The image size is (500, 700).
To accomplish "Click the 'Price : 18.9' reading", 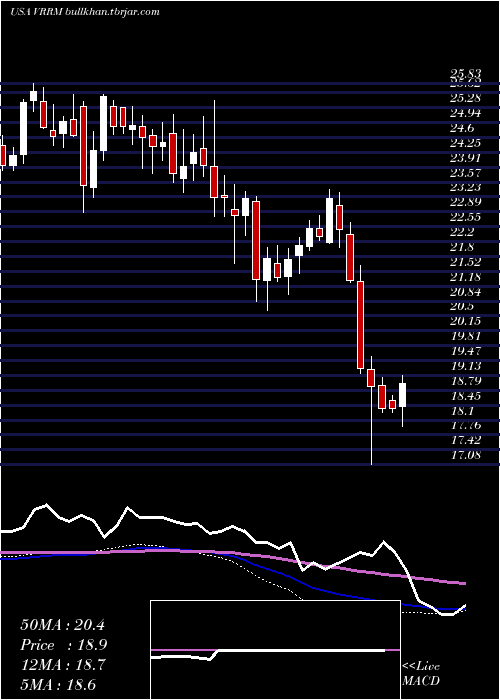I will (x=63, y=645).
